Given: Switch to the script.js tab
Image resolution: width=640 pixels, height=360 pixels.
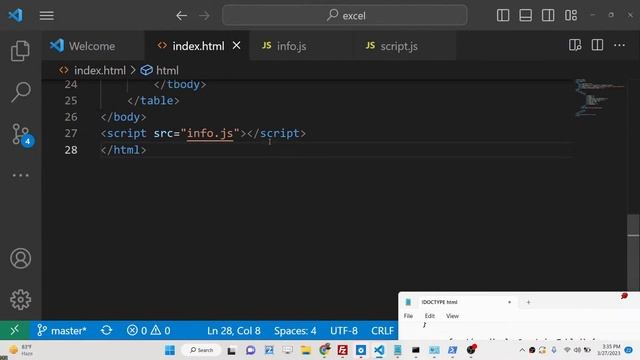Looking at the screenshot, I should [x=405, y=46].
